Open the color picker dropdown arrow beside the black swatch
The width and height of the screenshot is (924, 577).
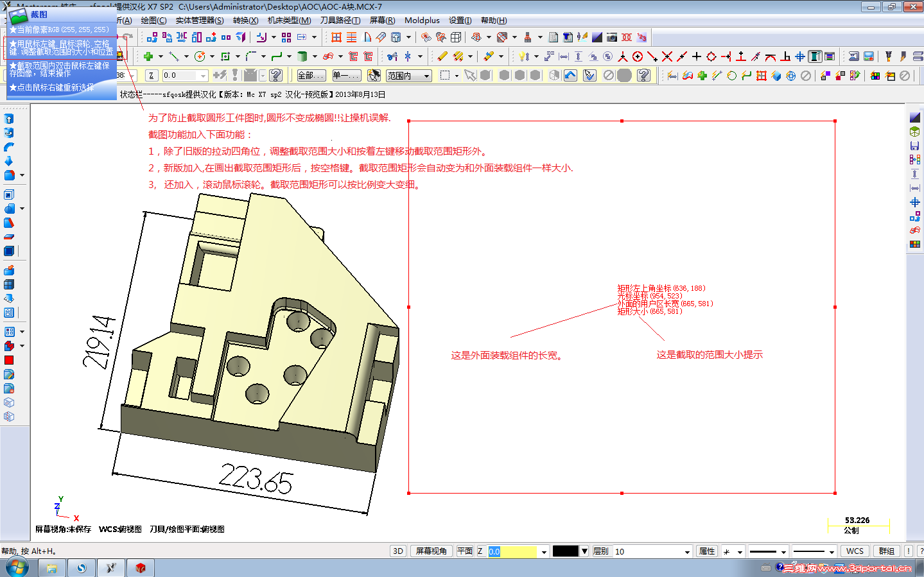tap(584, 551)
